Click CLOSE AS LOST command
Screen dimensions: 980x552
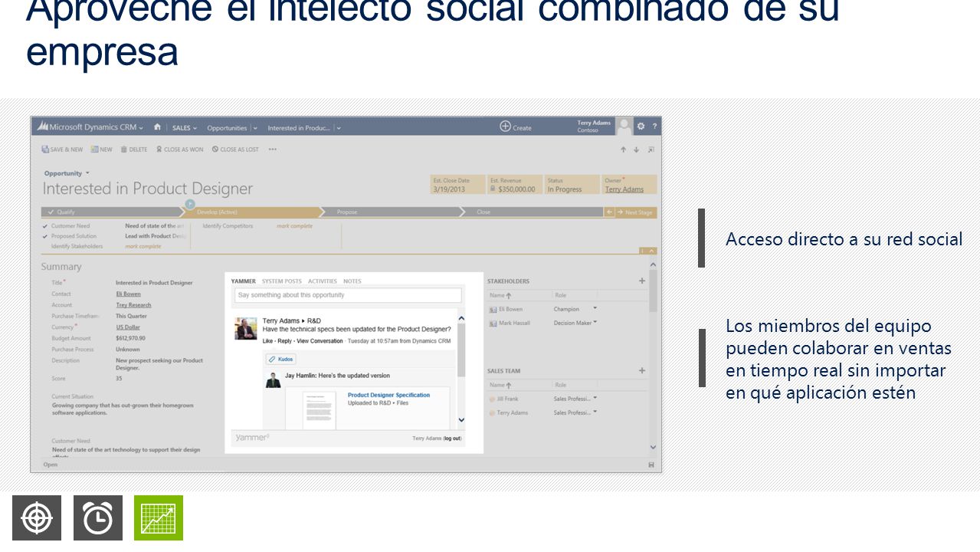click(235, 149)
